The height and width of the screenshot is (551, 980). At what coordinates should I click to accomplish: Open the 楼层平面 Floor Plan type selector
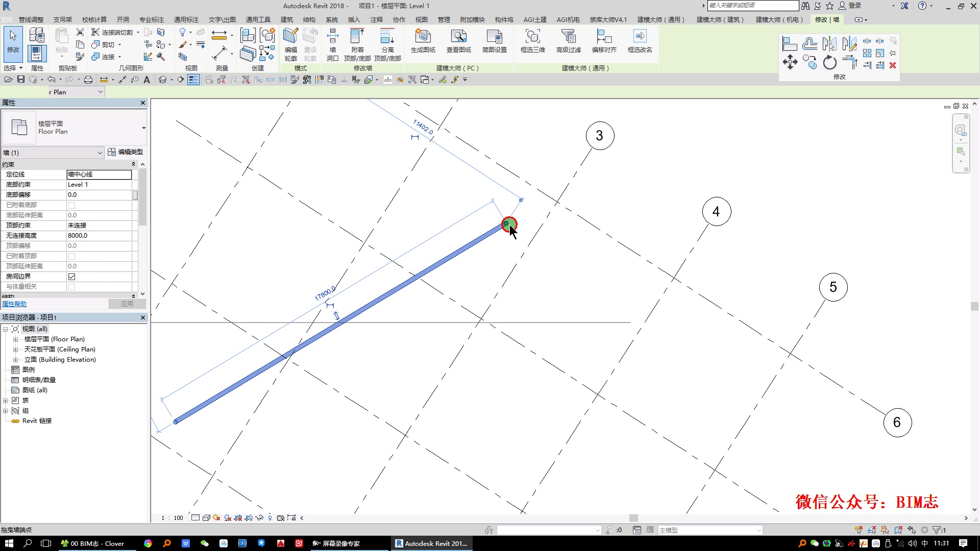pyautogui.click(x=143, y=128)
